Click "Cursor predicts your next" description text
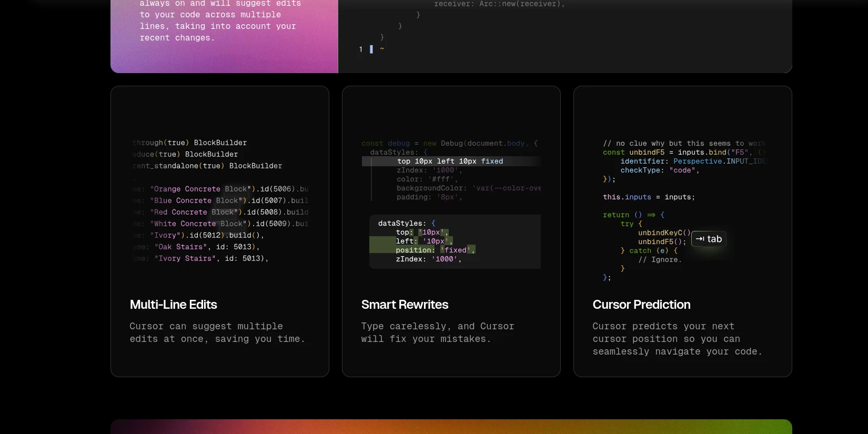 click(x=663, y=326)
